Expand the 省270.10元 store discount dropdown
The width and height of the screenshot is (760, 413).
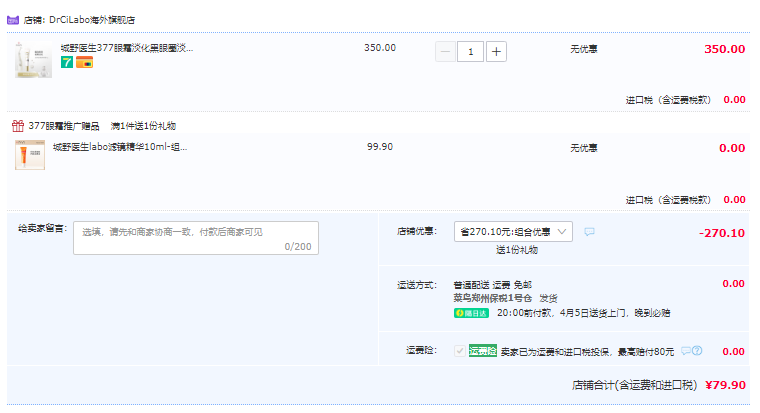(513, 232)
